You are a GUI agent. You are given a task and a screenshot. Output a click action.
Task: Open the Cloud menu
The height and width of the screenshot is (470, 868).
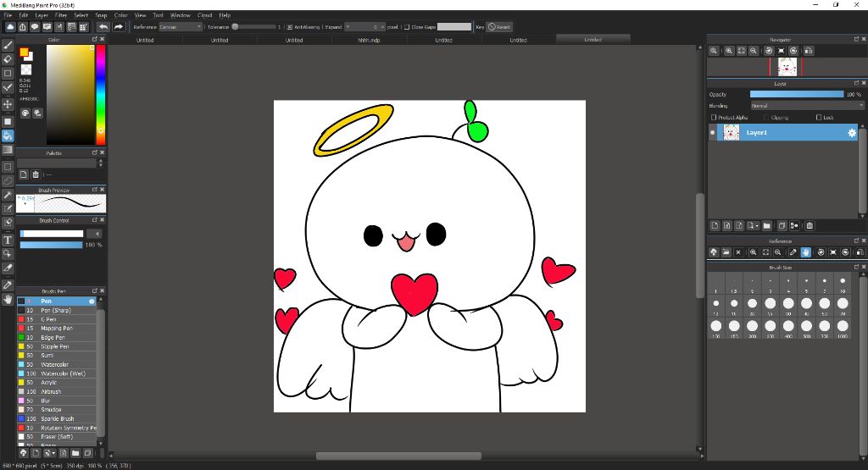click(205, 15)
